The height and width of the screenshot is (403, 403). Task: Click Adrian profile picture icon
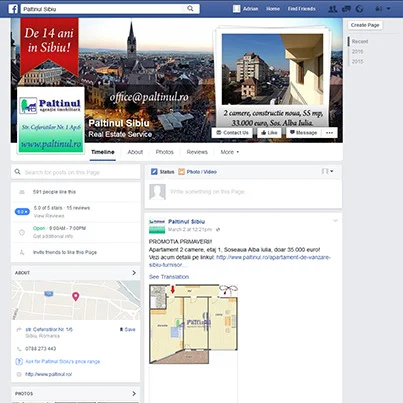point(236,9)
